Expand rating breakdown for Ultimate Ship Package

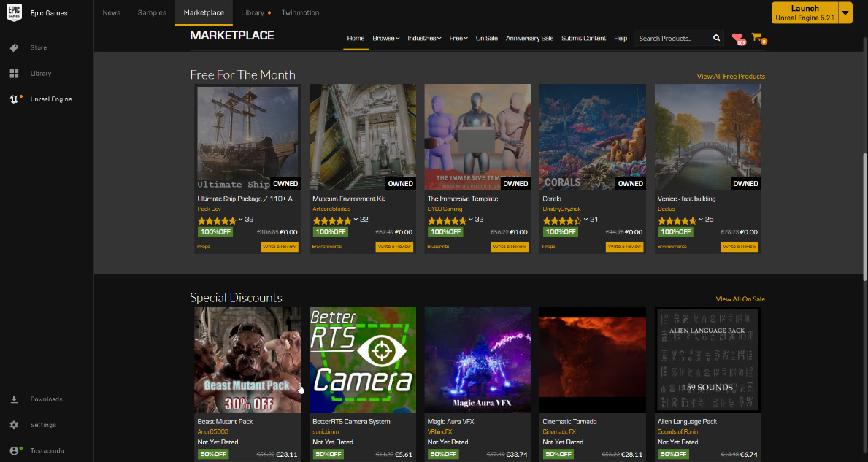click(240, 220)
